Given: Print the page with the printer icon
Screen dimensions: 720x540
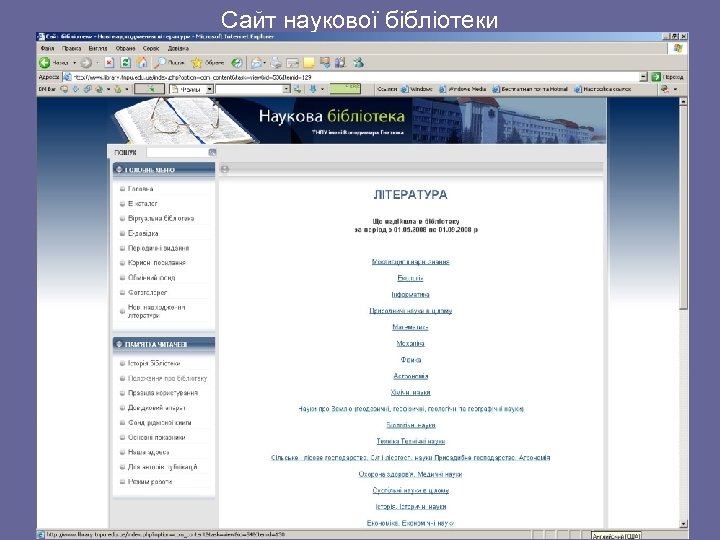Looking at the screenshot, I should tap(276, 62).
